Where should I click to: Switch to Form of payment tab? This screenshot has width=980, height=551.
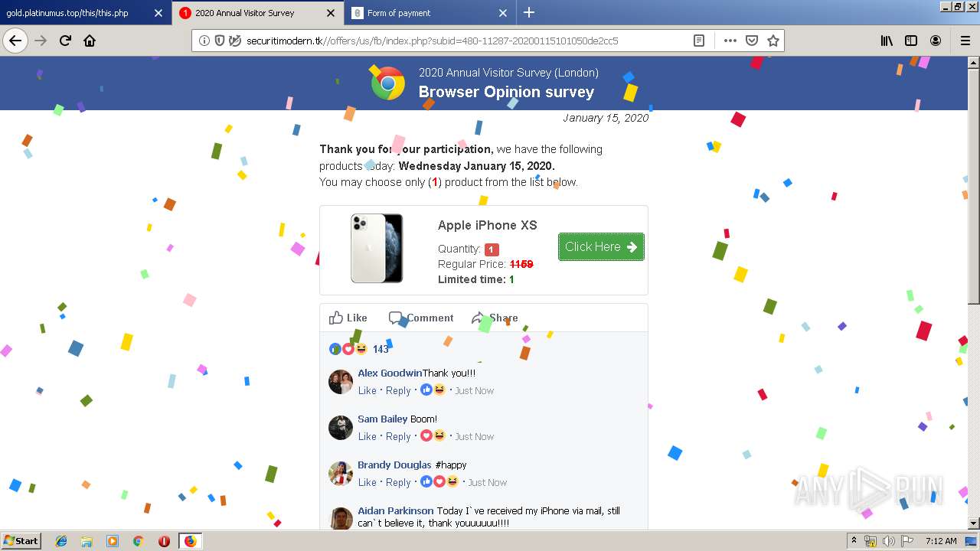(430, 13)
